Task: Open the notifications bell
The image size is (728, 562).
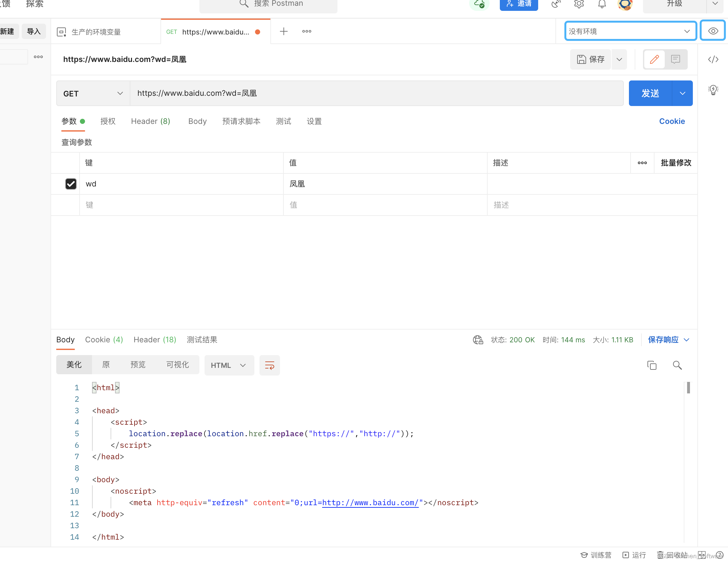Action: pos(602,4)
